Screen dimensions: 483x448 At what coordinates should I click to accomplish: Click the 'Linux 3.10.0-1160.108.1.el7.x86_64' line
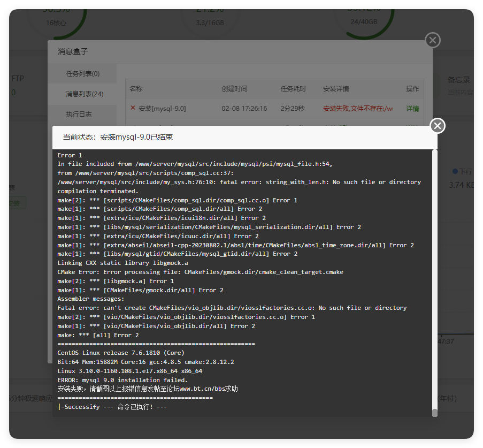click(x=129, y=371)
